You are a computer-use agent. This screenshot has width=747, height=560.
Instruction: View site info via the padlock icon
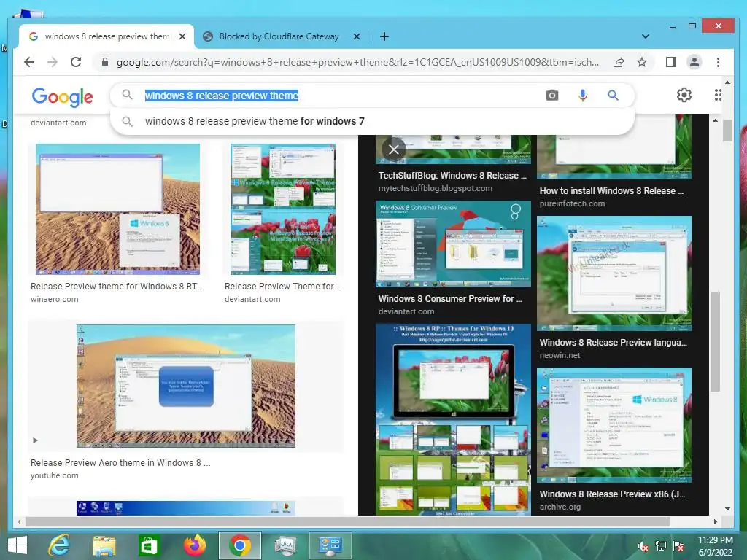coord(105,62)
